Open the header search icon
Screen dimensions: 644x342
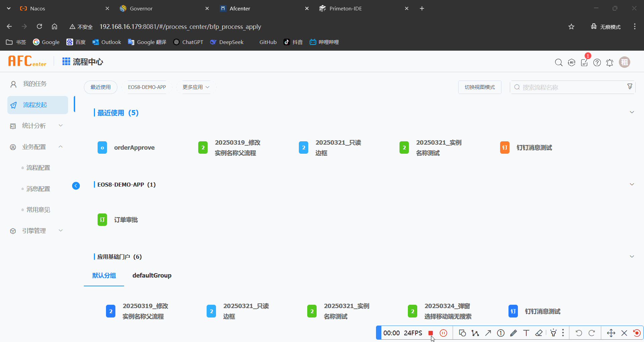558,62
